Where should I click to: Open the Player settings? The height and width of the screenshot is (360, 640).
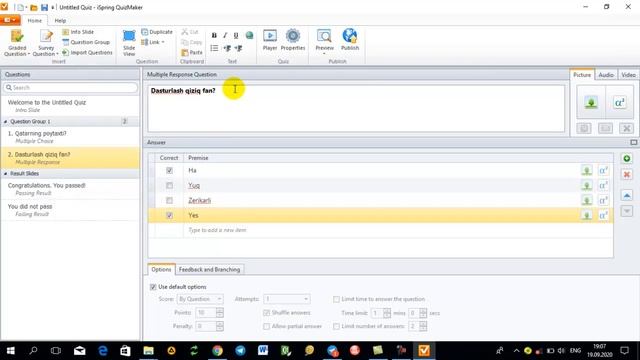pos(270,40)
